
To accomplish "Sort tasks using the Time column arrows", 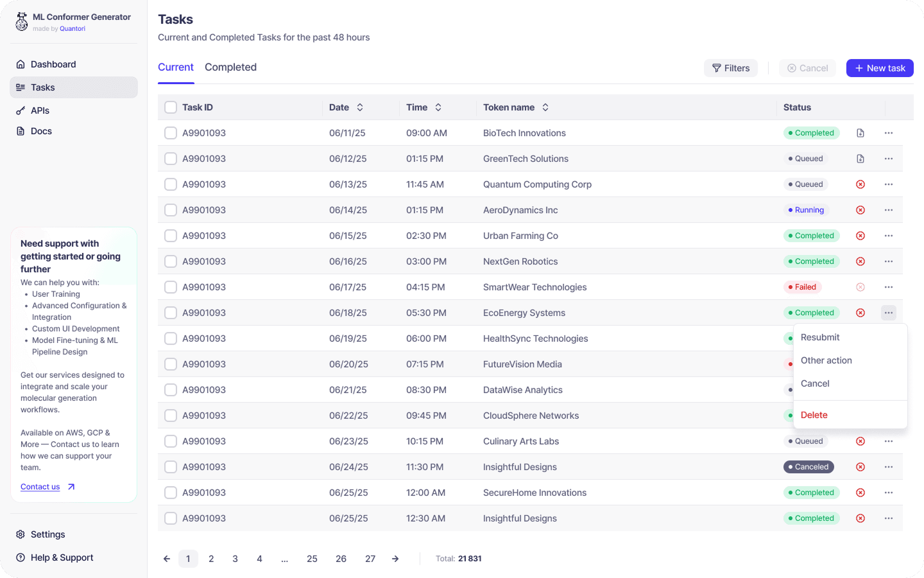I will coord(438,107).
